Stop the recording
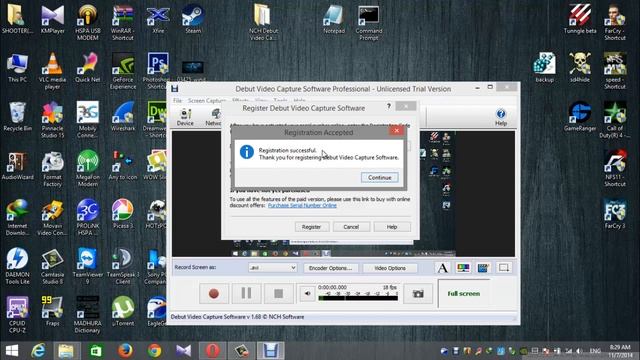The height and width of the screenshot is (360, 640). 278,293
